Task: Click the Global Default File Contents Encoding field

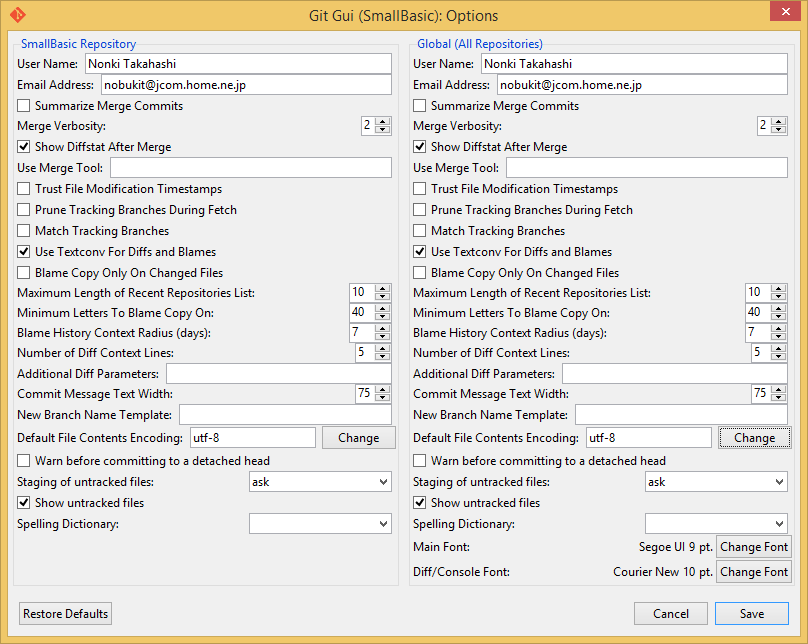Action: pos(649,438)
